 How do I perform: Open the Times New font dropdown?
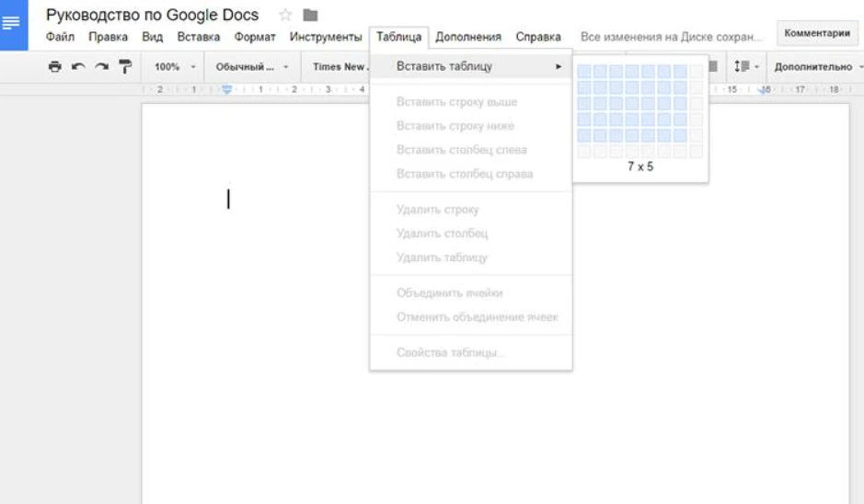(339, 66)
